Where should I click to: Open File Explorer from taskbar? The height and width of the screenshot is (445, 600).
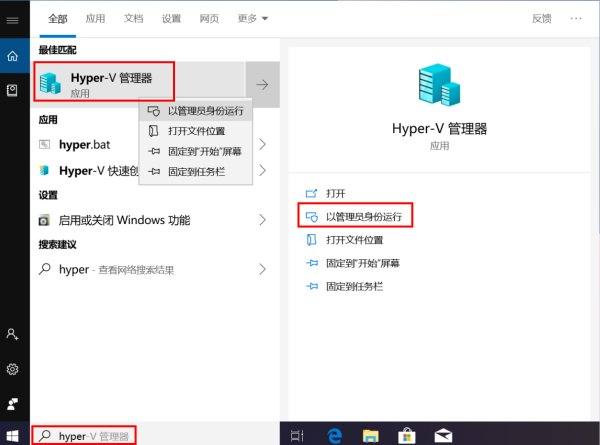pos(370,435)
